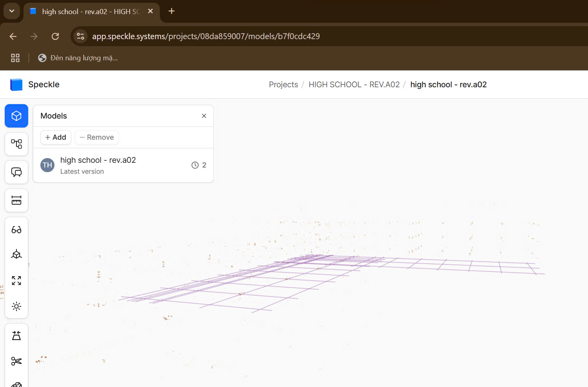Screen dimensions: 588x387
Task: Go to Projects breadcrumb link
Action: click(x=283, y=85)
